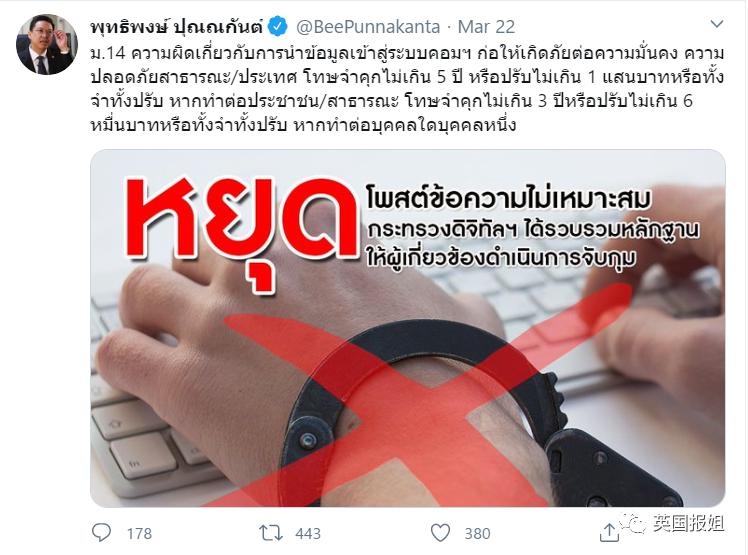View the 178 replies count
The image size is (748, 555).
click(x=139, y=533)
